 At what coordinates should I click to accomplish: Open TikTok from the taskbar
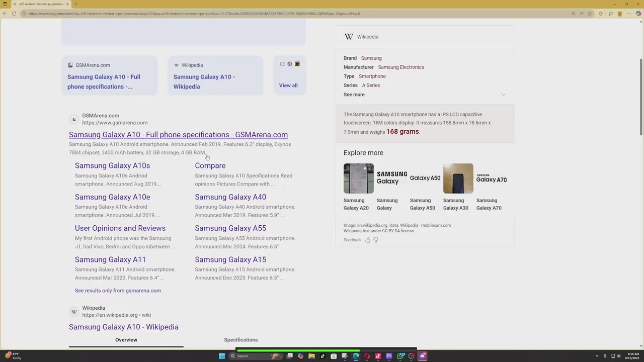323,356
